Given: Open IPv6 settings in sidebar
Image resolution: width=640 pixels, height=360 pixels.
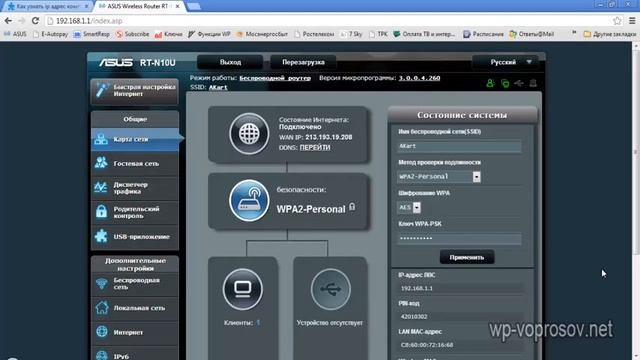Looking at the screenshot, I should click(x=135, y=354).
